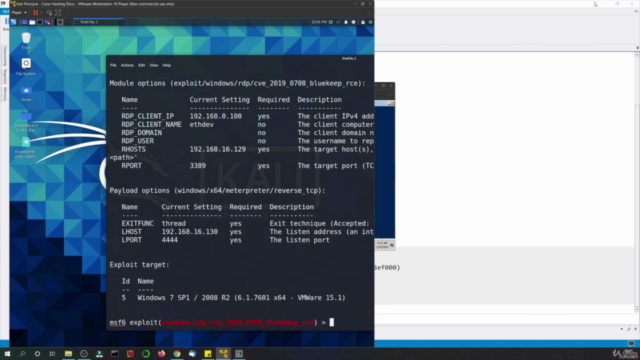Click the Windows Start button
This screenshot has height=360, width=640.
pyautogui.click(x=7, y=353)
